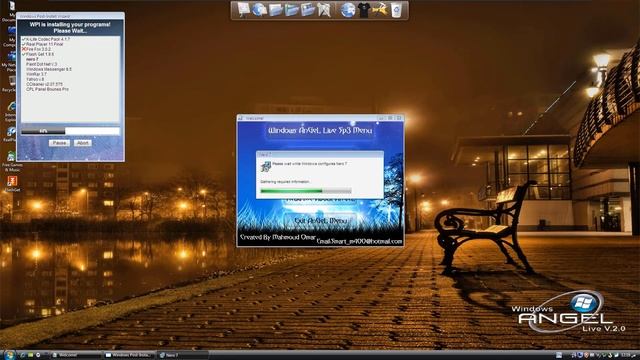640x360 pixels.
Task: Click the first whiteboard icon in the top dock
Action: click(x=244, y=9)
